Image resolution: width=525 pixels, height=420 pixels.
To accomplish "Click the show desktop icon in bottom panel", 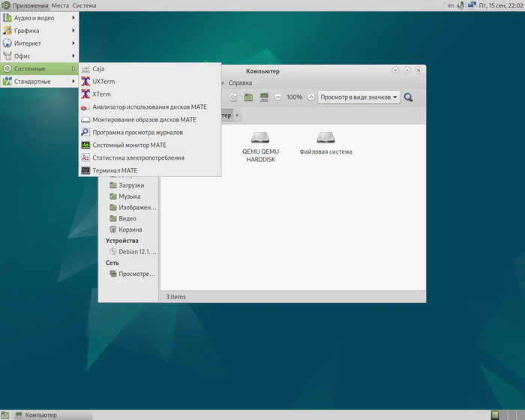I will (x=4, y=415).
